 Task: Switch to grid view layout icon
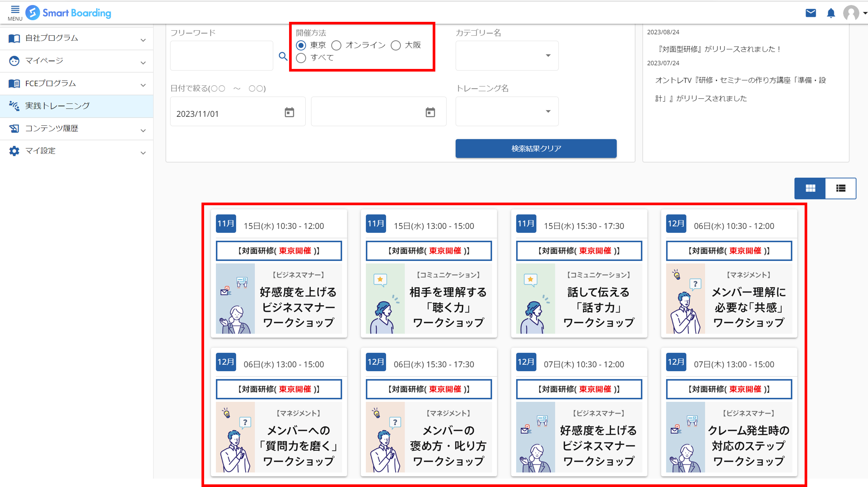point(810,188)
